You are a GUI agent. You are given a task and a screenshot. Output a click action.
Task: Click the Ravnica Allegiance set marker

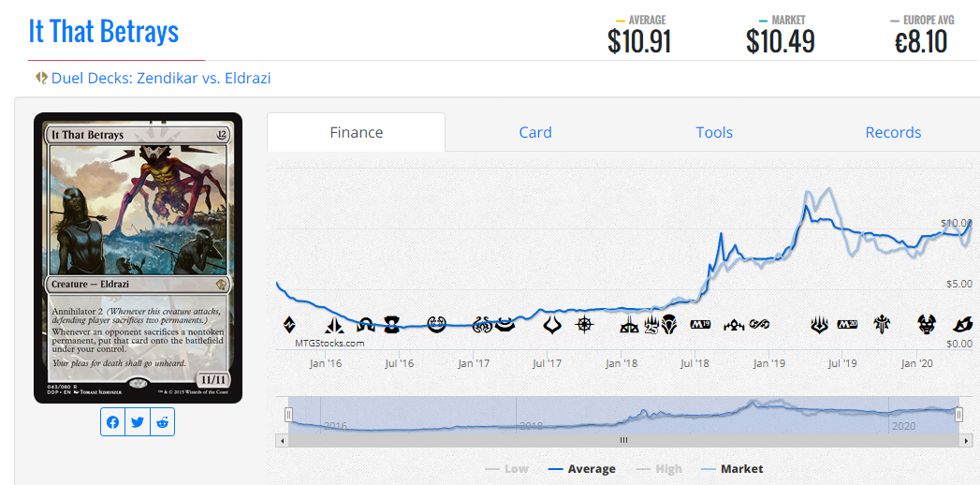click(x=760, y=324)
